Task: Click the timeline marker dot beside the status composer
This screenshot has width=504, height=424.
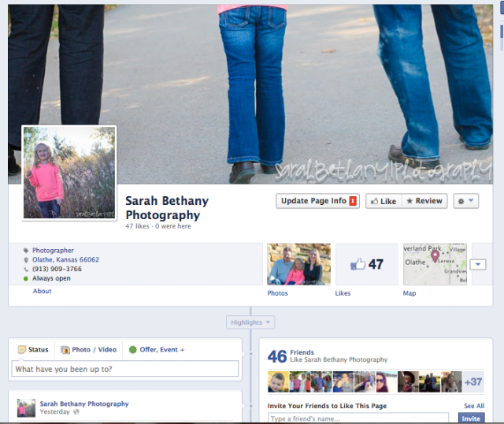Action: (250, 354)
